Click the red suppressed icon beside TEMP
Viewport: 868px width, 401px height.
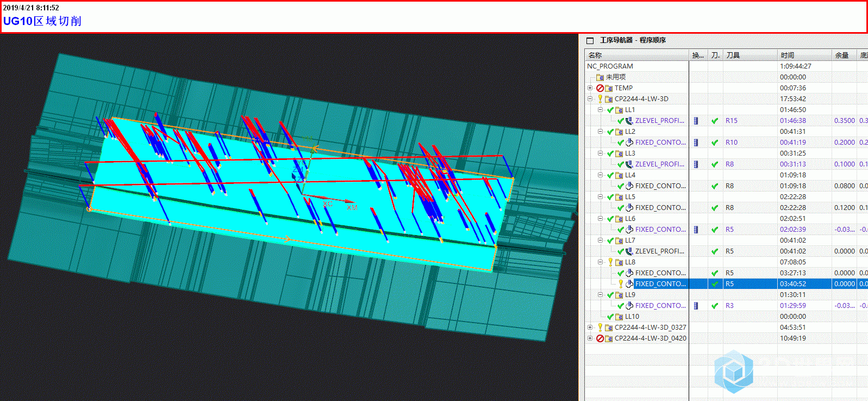click(600, 88)
